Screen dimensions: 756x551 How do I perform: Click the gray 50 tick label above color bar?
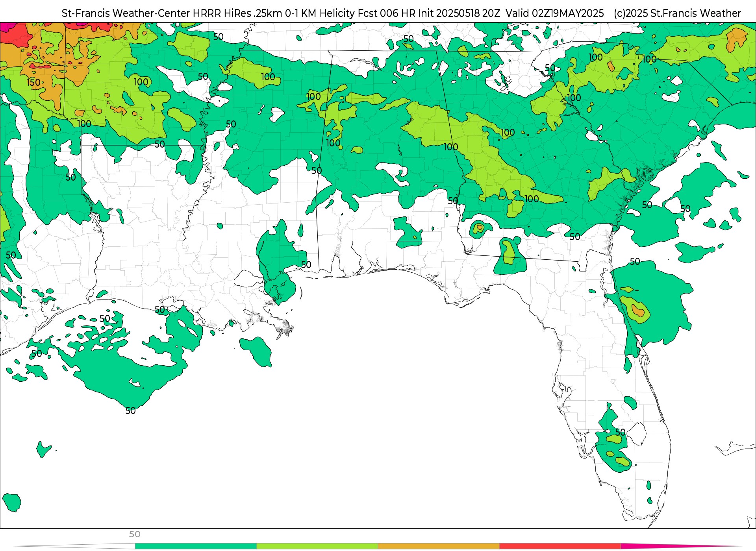pyautogui.click(x=135, y=534)
